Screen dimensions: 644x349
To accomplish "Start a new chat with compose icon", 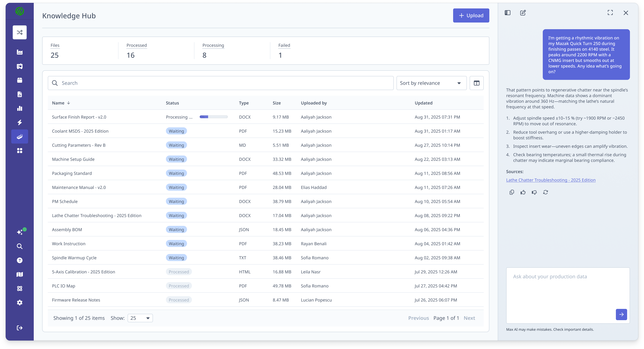I will [523, 13].
